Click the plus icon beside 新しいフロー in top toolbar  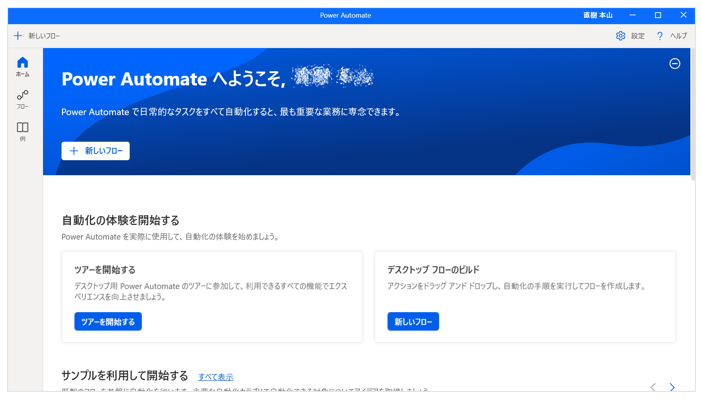pyautogui.click(x=18, y=36)
